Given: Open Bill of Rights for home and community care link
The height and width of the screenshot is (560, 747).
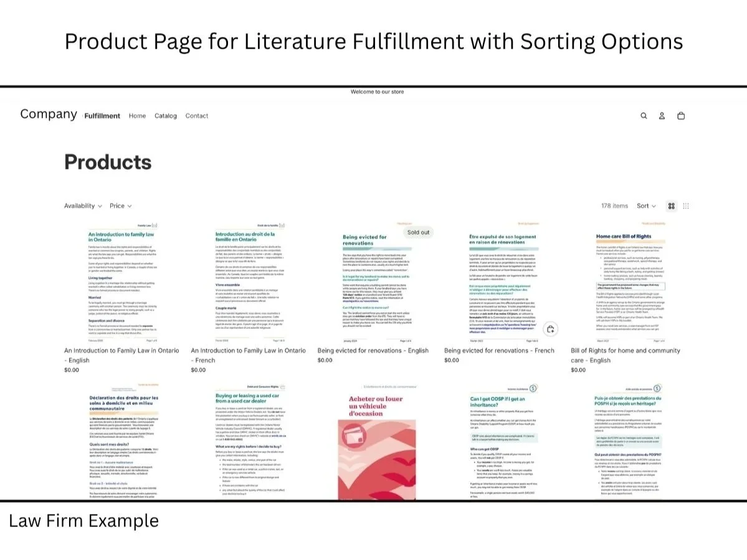Looking at the screenshot, I should coord(626,355).
